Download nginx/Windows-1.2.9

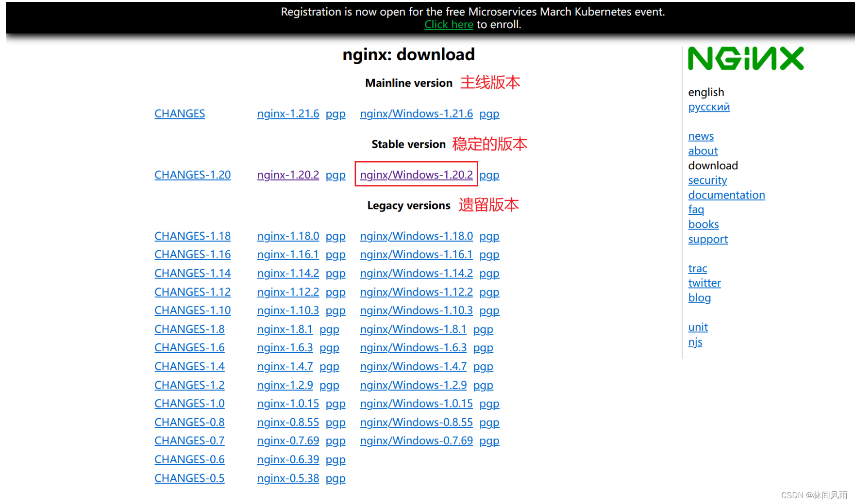[x=413, y=385]
